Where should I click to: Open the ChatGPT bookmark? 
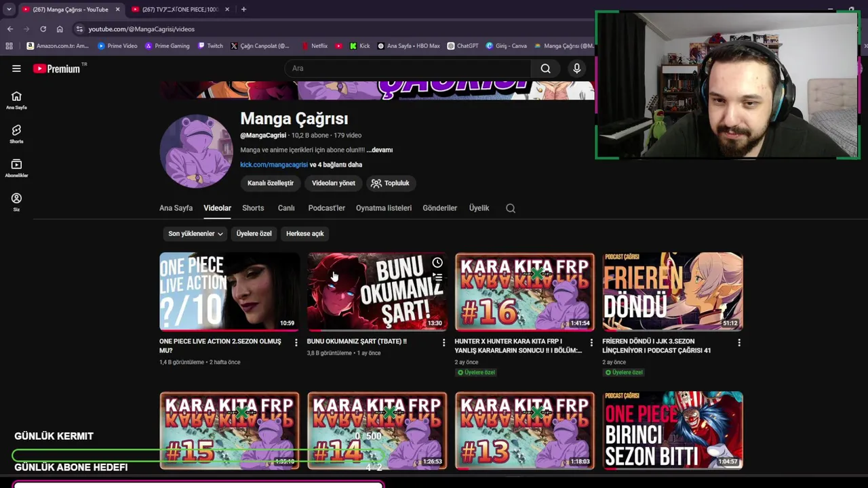[462, 46]
